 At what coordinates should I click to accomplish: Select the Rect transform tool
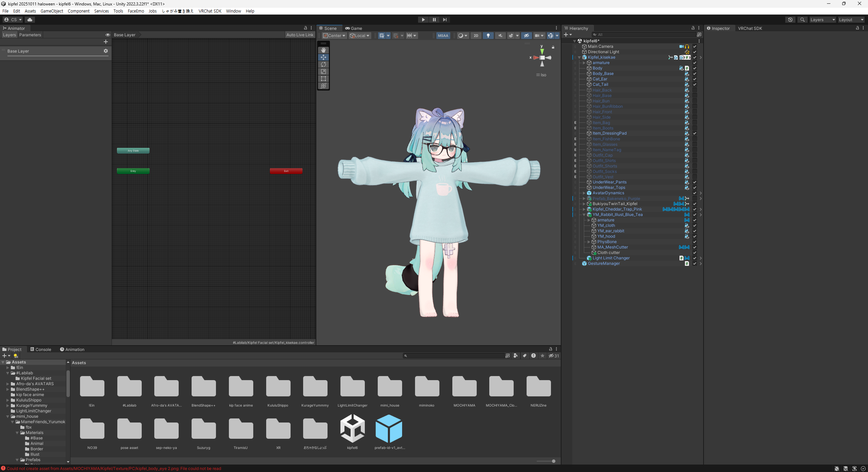[323, 79]
